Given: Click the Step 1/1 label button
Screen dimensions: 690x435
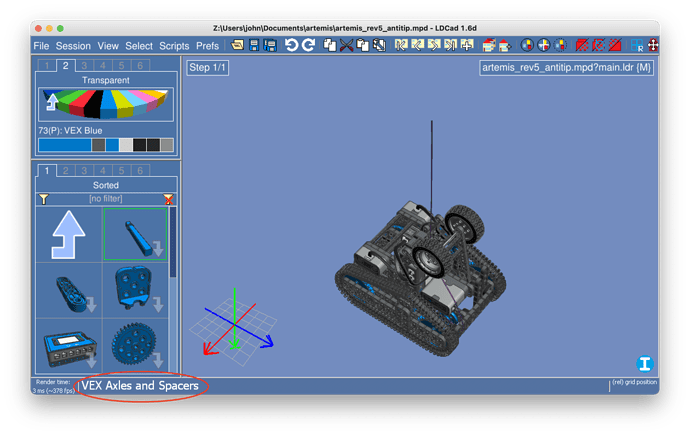Looking at the screenshot, I should [207, 67].
